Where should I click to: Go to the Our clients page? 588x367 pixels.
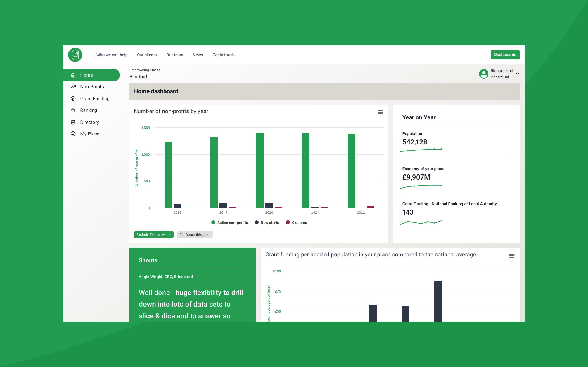(147, 55)
